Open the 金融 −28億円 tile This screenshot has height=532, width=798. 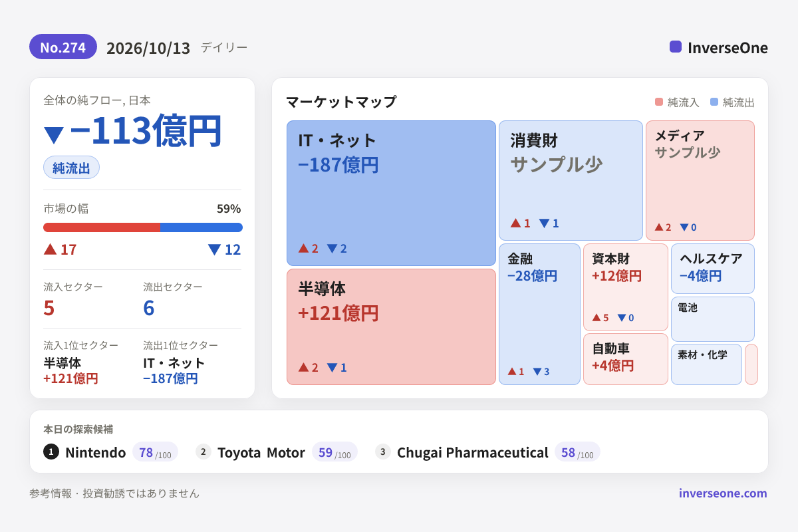point(539,314)
